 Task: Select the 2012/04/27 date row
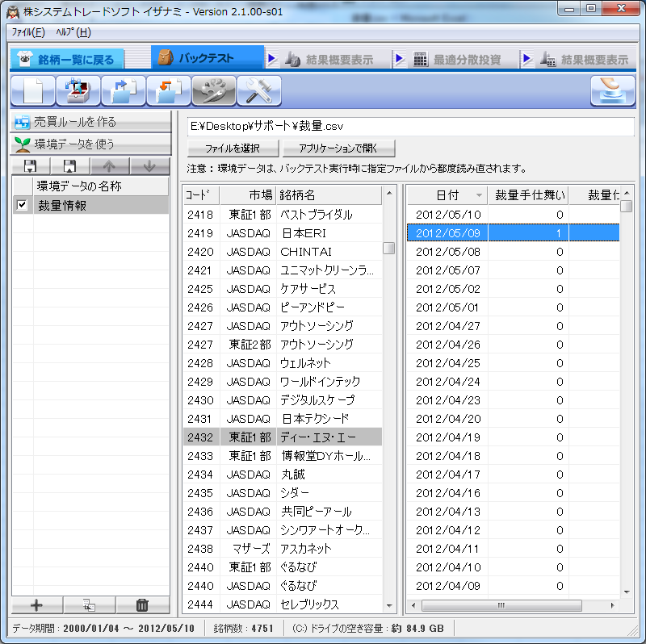514,326
